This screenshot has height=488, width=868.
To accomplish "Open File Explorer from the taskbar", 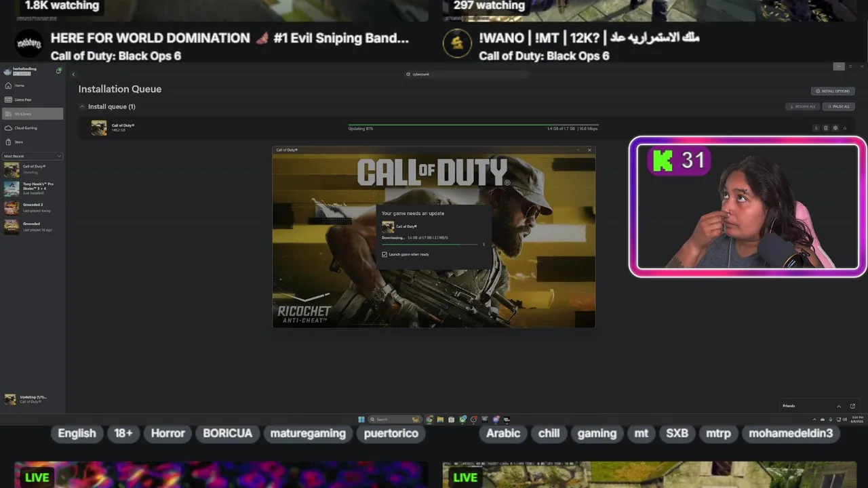I will point(440,420).
